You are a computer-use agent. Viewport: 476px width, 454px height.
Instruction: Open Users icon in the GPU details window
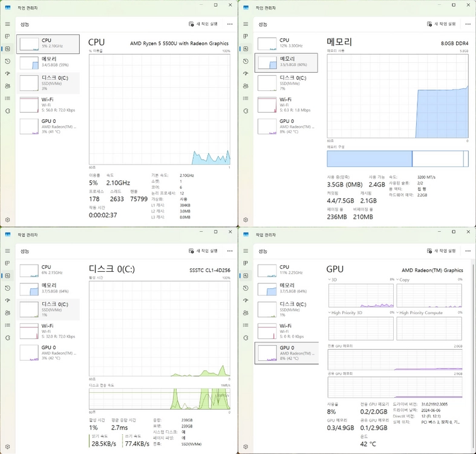246,313
